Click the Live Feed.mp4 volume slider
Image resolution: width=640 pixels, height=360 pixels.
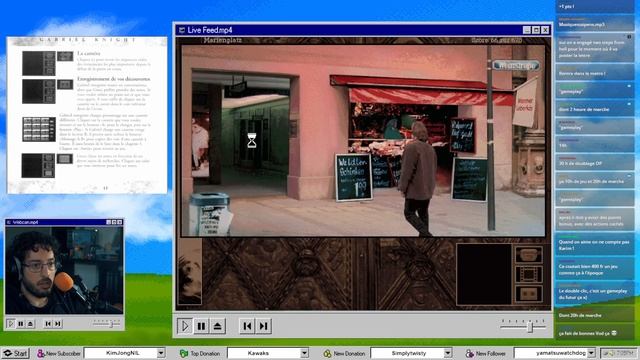pos(523,326)
